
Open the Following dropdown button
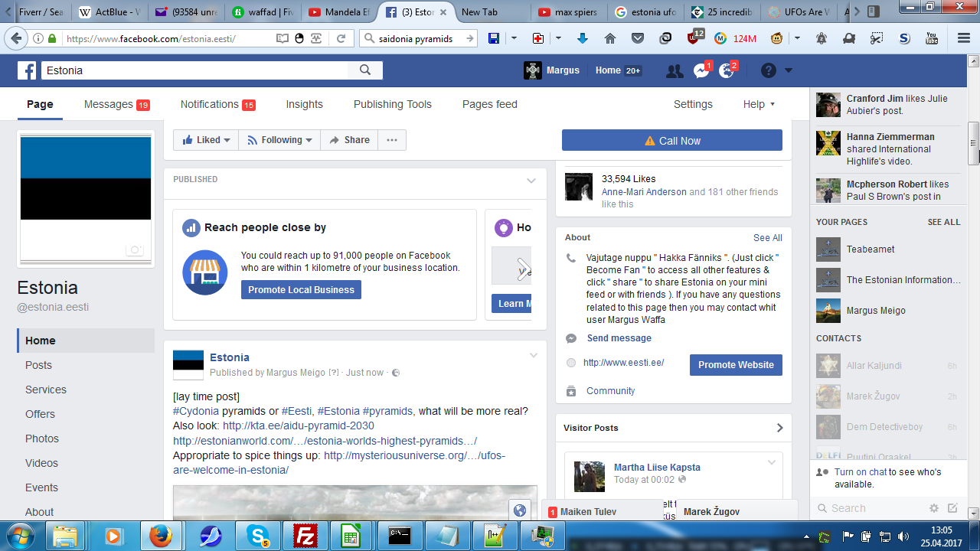(279, 140)
